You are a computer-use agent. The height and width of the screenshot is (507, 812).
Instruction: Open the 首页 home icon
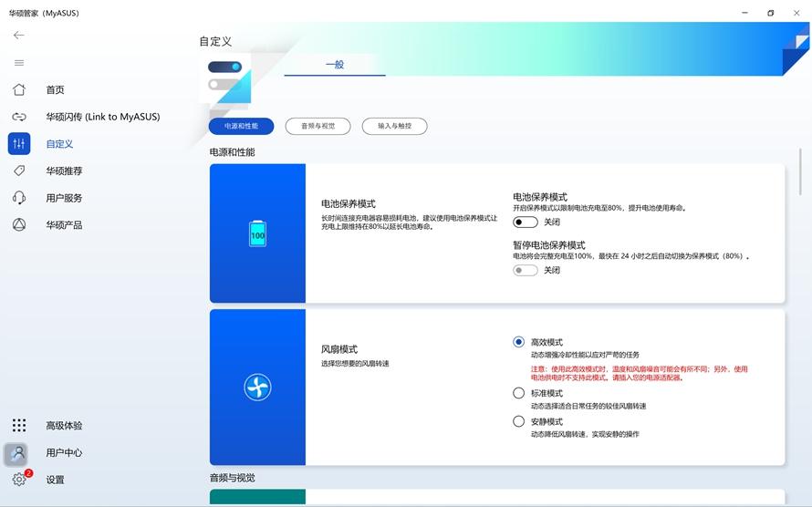(x=18, y=89)
